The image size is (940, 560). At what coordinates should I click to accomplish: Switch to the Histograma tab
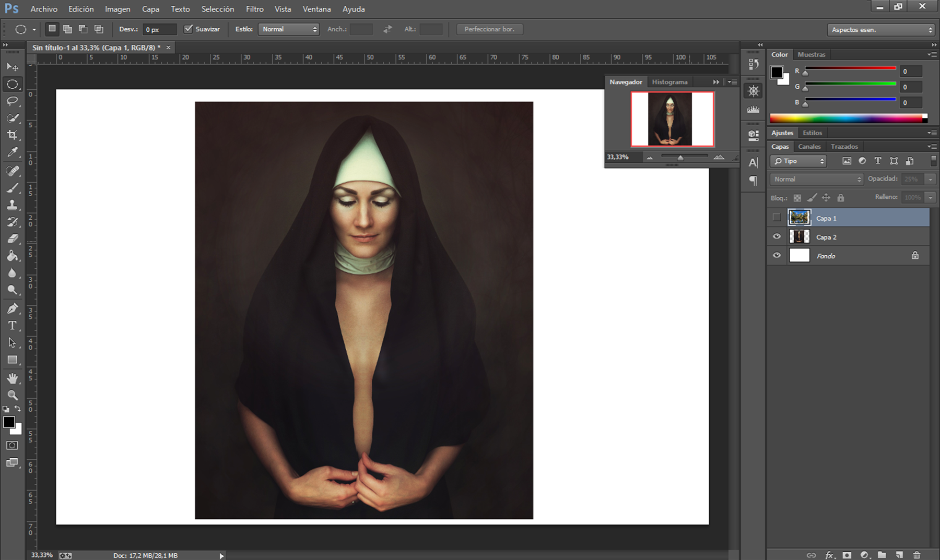(669, 82)
